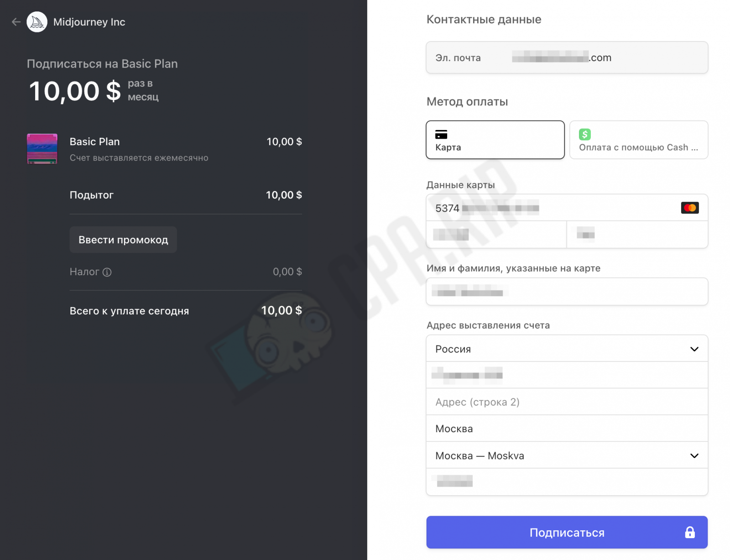
Task: Select Оплата с помощью Cash option
Action: (638, 140)
